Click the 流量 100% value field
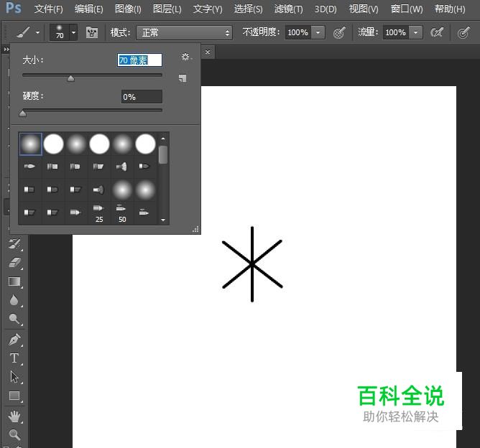 (x=395, y=32)
